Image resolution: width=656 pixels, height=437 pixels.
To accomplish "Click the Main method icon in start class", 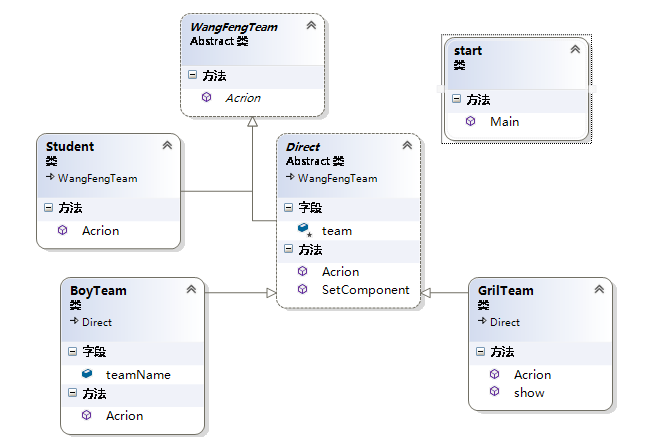I will (470, 121).
